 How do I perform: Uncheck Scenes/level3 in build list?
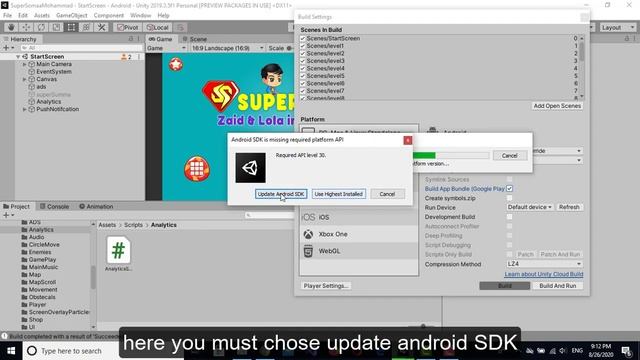coord(302,61)
